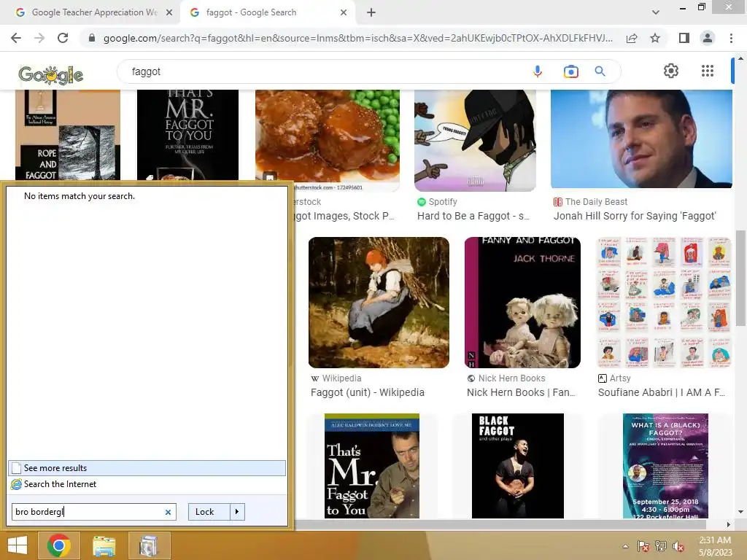This screenshot has width=747, height=560.
Task: Select See more results
Action: 147,468
